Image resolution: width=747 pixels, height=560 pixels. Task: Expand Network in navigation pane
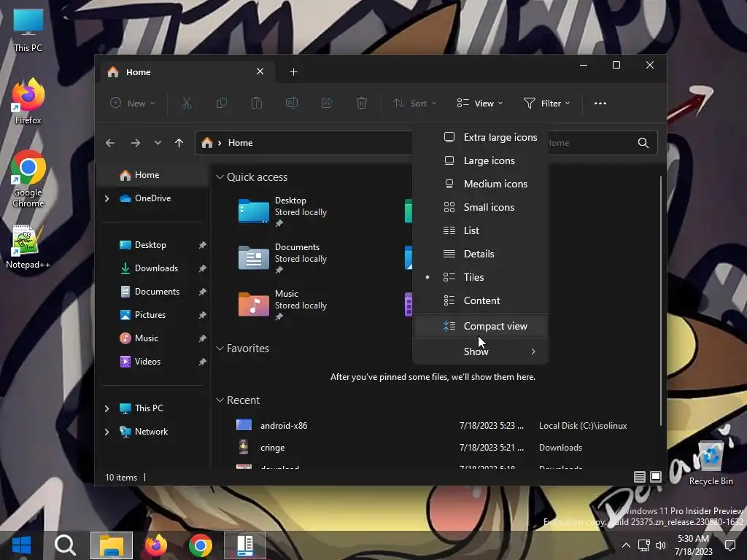click(107, 432)
